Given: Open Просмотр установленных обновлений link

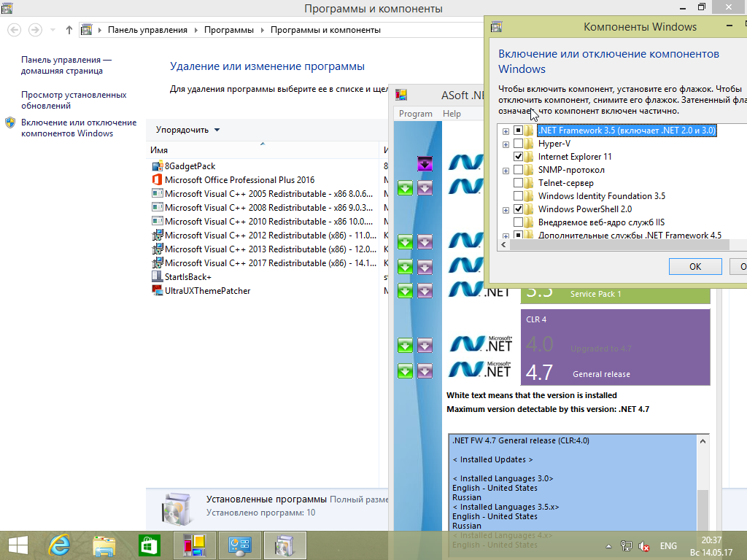Looking at the screenshot, I should click(74, 100).
